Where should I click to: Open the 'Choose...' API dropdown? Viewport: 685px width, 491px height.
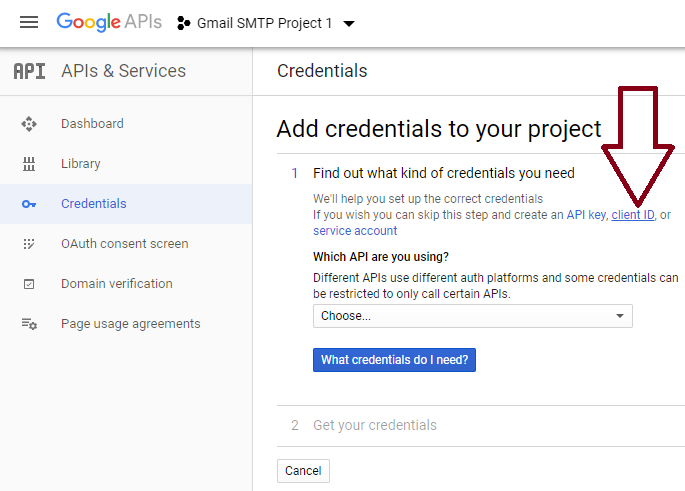(473, 316)
